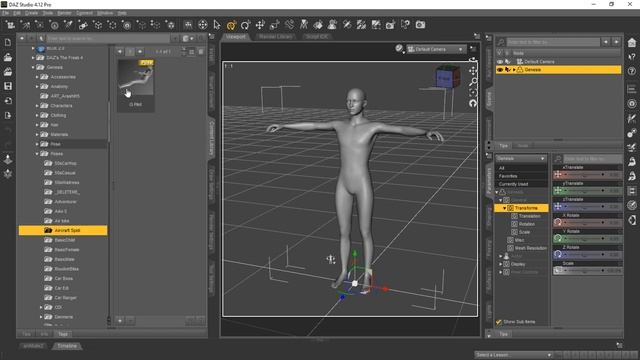Open the Genesis node selector dropdown in Parameters
The image size is (640, 360).
[520, 158]
